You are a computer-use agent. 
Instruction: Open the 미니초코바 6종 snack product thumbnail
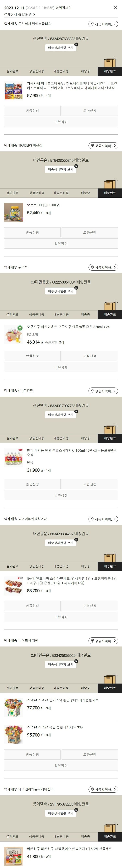click(14, 91)
